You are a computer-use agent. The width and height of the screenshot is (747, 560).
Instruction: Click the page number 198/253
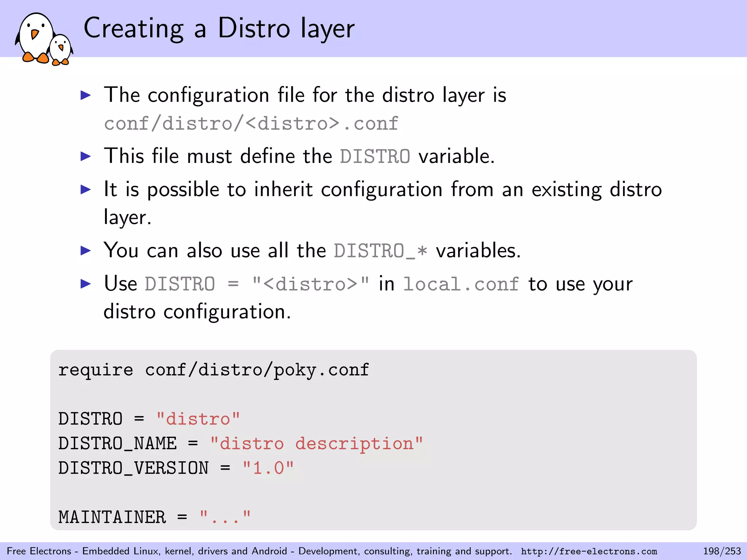(722, 551)
